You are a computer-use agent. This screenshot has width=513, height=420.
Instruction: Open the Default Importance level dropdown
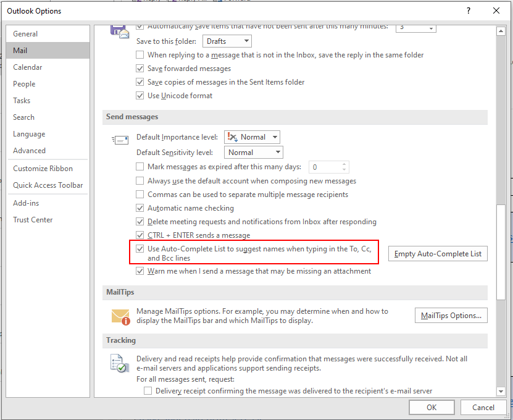point(252,137)
